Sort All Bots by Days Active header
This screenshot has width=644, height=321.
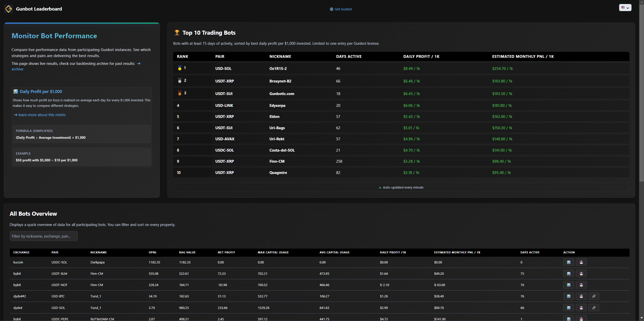[530, 252]
